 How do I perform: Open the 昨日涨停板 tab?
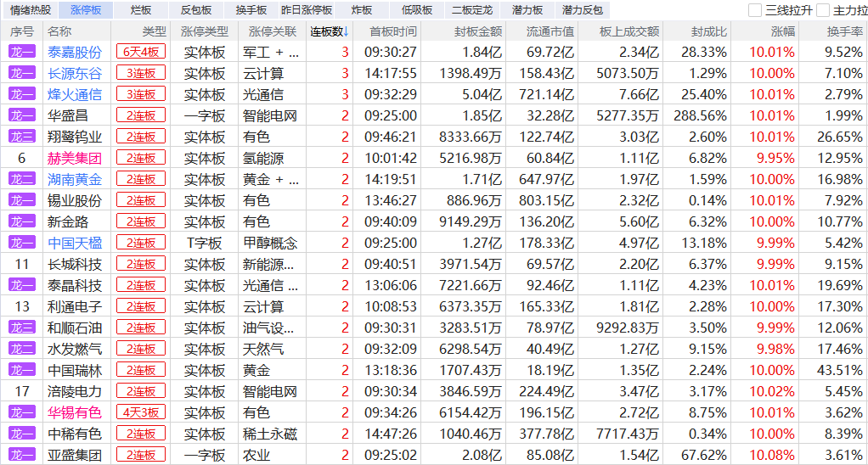pyautogui.click(x=307, y=10)
